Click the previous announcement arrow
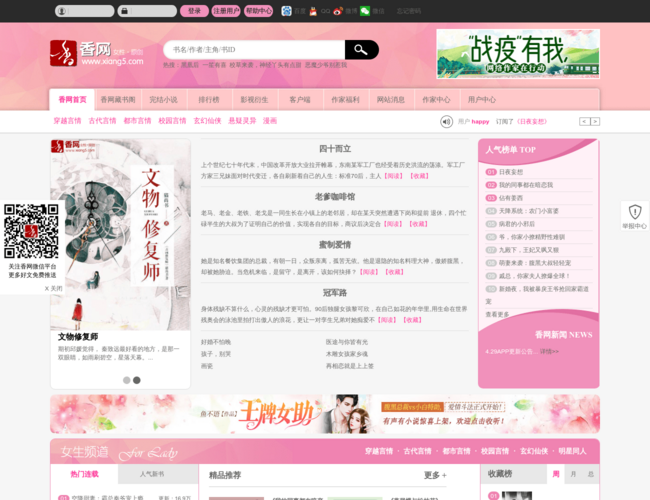The image size is (650, 500). point(585,121)
